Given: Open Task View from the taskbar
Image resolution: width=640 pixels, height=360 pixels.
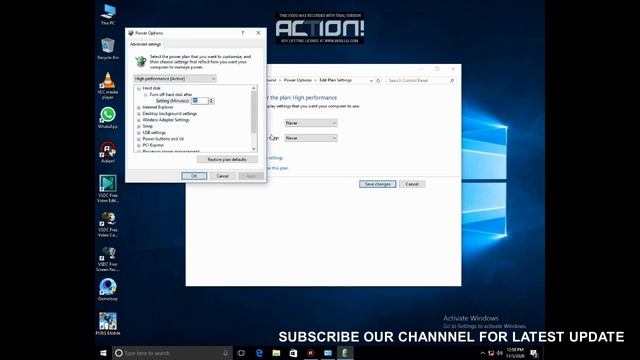Looking at the screenshot, I should point(241,353).
